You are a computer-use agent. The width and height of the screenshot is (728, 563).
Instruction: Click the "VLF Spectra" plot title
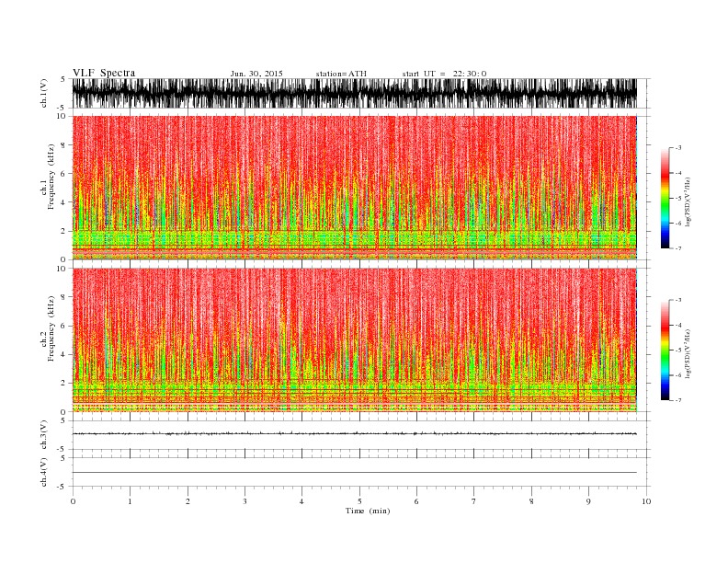pyautogui.click(x=104, y=73)
